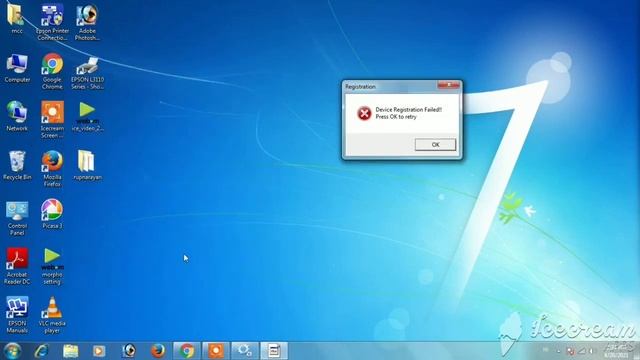Open Windows Media Player from taskbar
Viewport: 640px width, 360px height.
(99, 351)
